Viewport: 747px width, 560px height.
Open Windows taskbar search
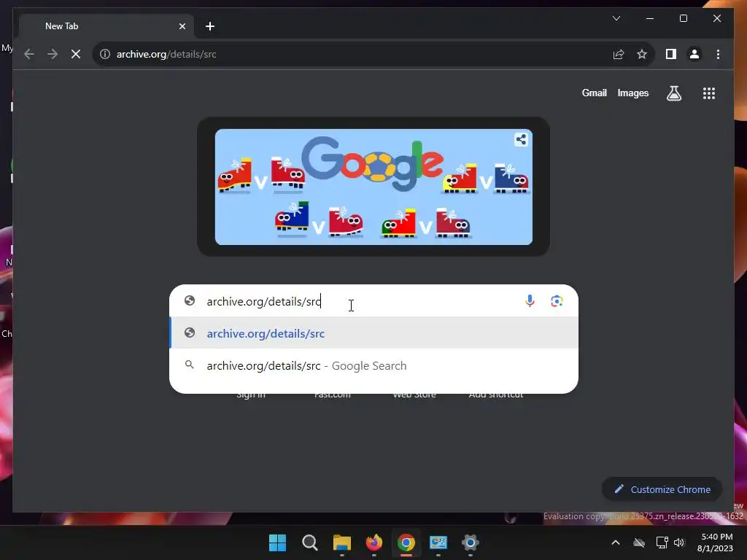tap(309, 542)
